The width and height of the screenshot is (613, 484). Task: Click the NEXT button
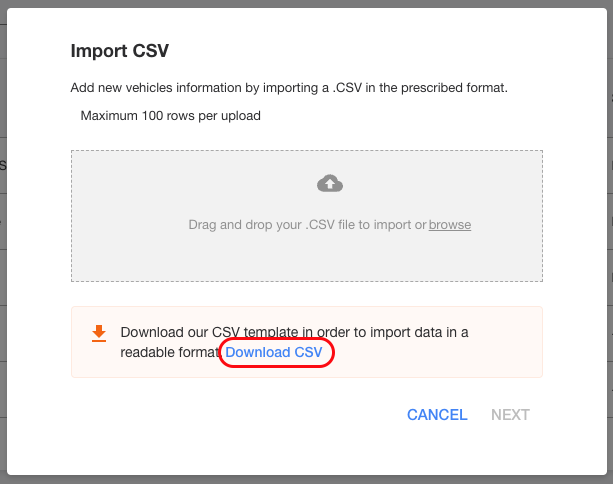510,415
